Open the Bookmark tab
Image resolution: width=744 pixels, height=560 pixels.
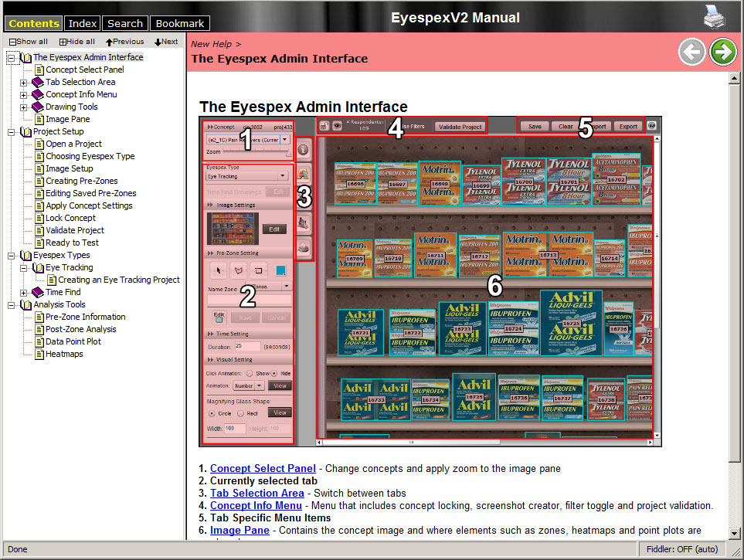179,23
